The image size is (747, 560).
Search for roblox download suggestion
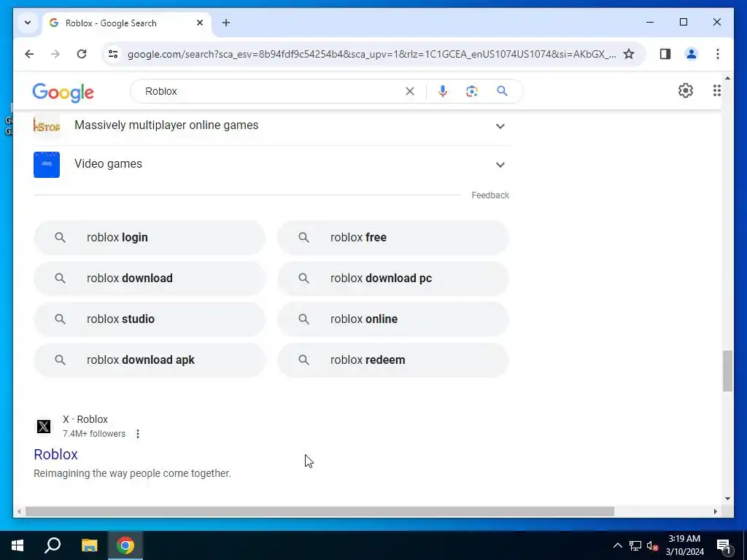coord(149,278)
